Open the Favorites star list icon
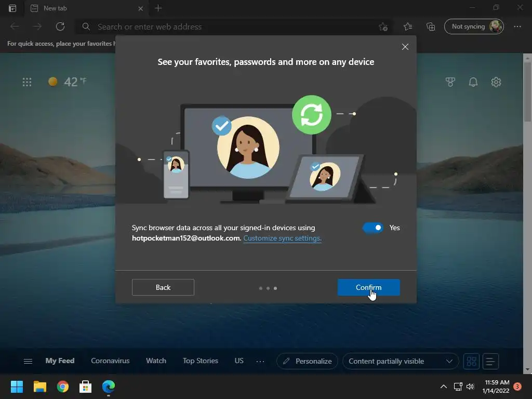The image size is (532, 399). pos(408,26)
